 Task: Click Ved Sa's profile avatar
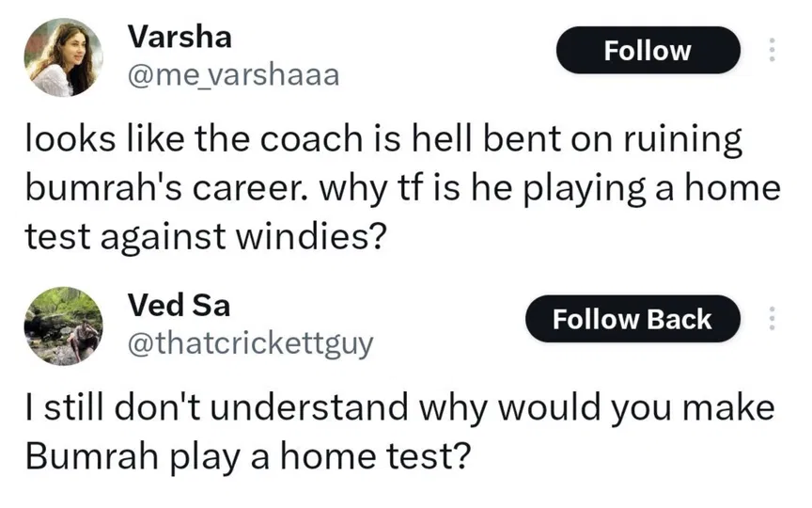[63, 325]
